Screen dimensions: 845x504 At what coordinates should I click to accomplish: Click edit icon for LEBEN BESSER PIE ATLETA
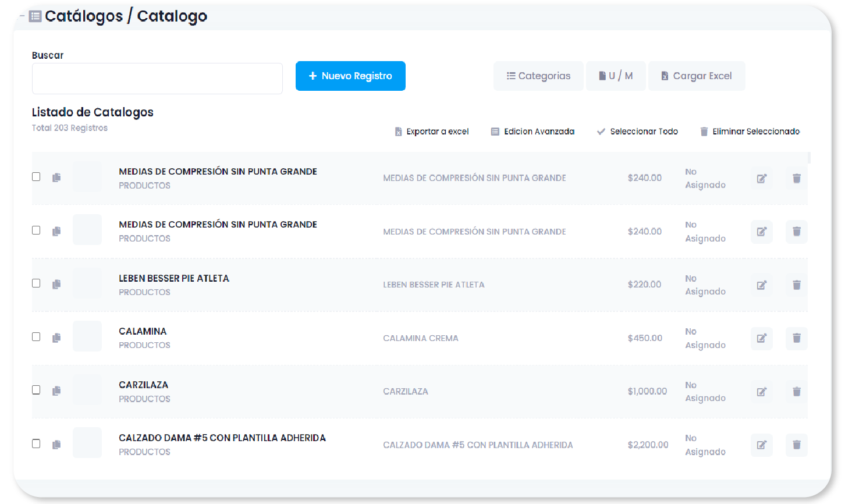point(761,285)
